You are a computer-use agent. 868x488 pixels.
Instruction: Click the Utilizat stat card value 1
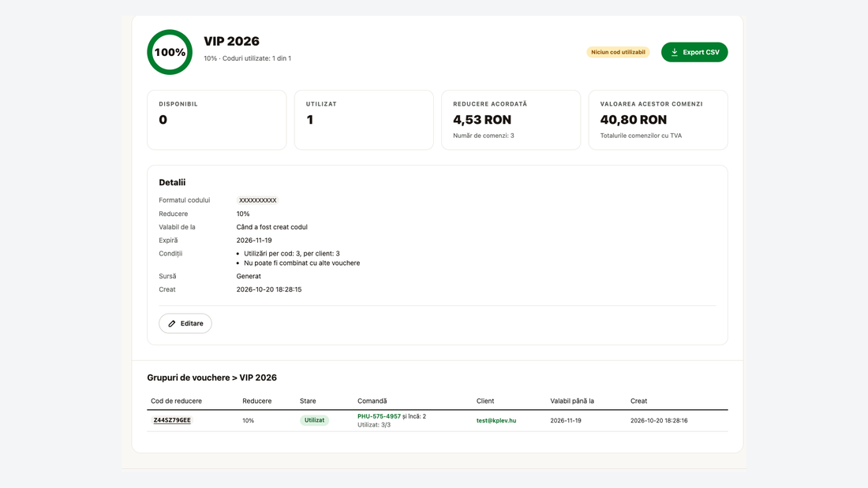pyautogui.click(x=310, y=120)
